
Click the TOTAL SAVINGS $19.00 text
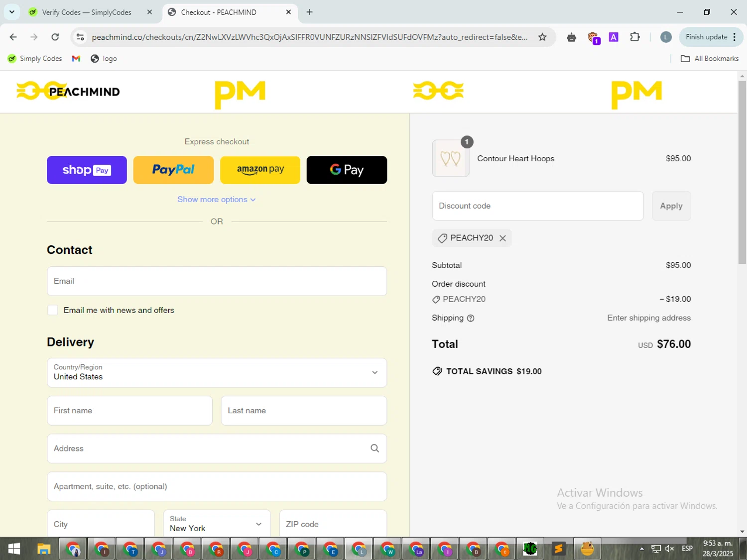[494, 371]
